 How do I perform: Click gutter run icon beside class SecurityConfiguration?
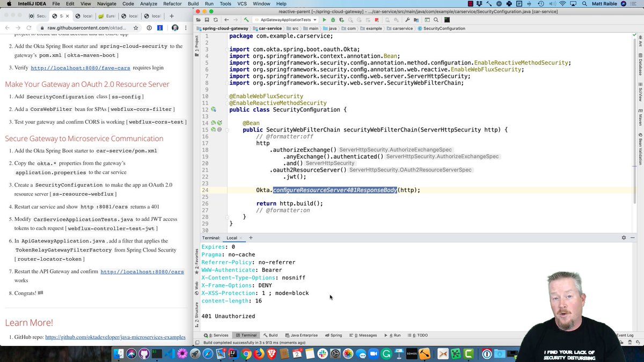pyautogui.click(x=214, y=109)
